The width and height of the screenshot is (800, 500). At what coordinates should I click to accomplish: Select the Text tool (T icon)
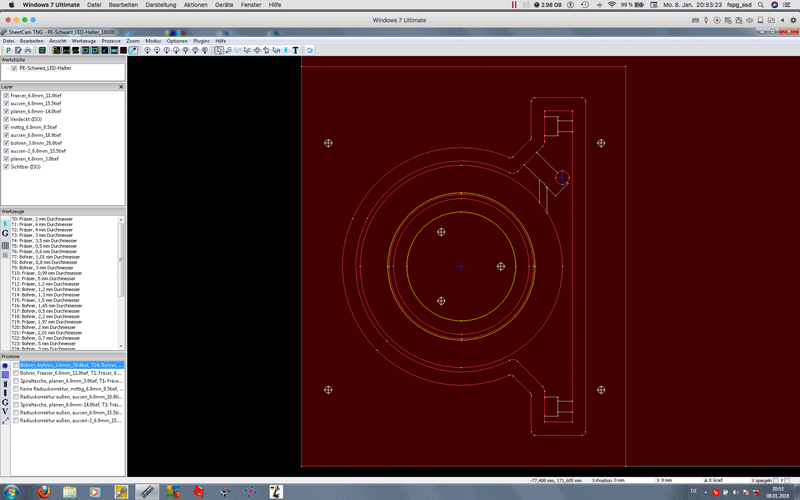pyautogui.click(x=295, y=50)
